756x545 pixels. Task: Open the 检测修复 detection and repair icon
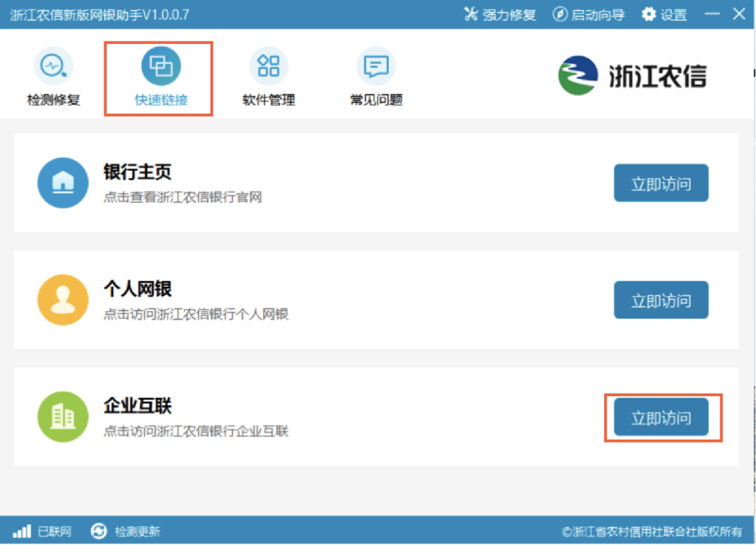[x=53, y=66]
